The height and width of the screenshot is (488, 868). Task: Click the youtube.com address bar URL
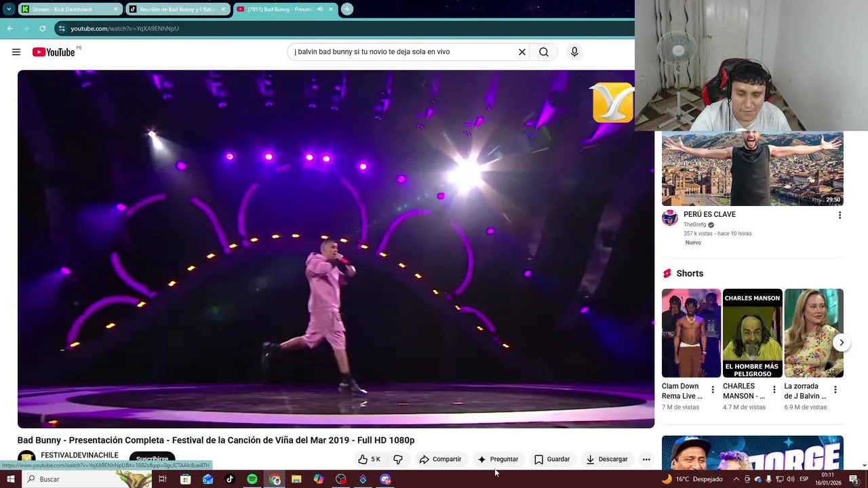pos(125,28)
